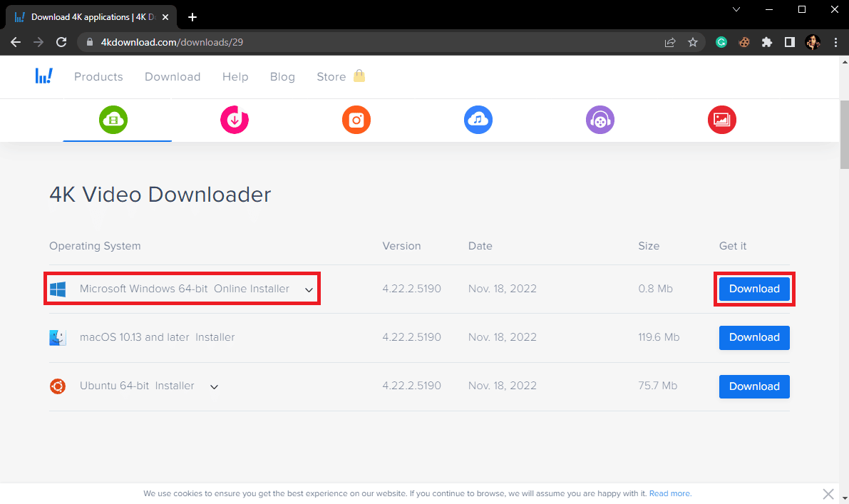Click the Windows logo in the first row
849x504 pixels.
click(58, 289)
